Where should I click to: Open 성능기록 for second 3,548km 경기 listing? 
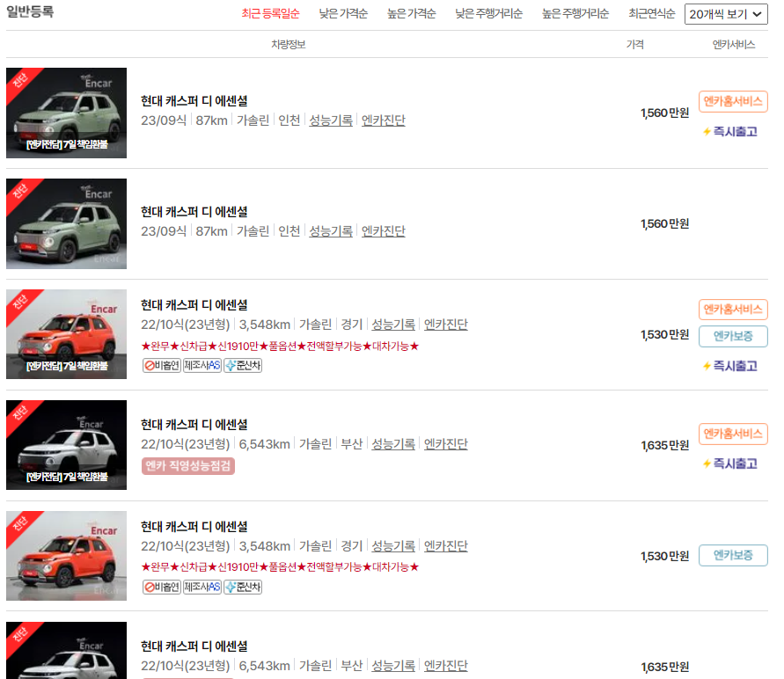[x=393, y=545]
